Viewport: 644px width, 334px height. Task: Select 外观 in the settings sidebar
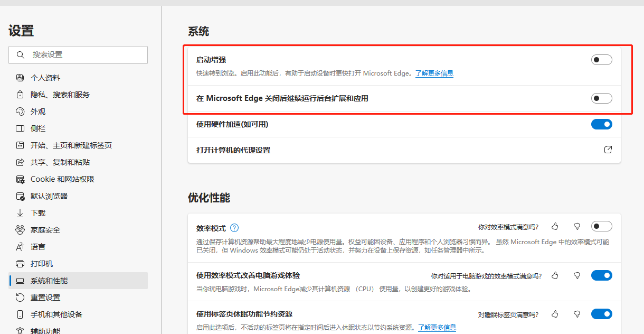78,112
